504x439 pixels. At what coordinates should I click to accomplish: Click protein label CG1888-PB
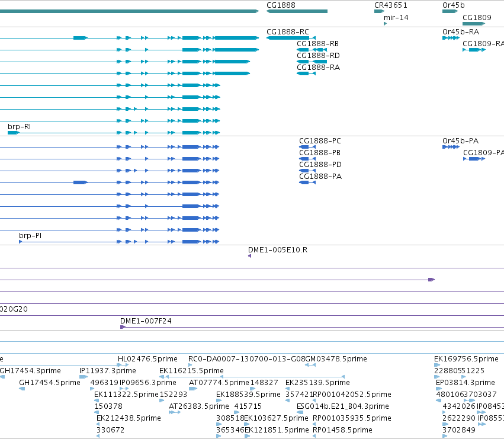(x=319, y=153)
